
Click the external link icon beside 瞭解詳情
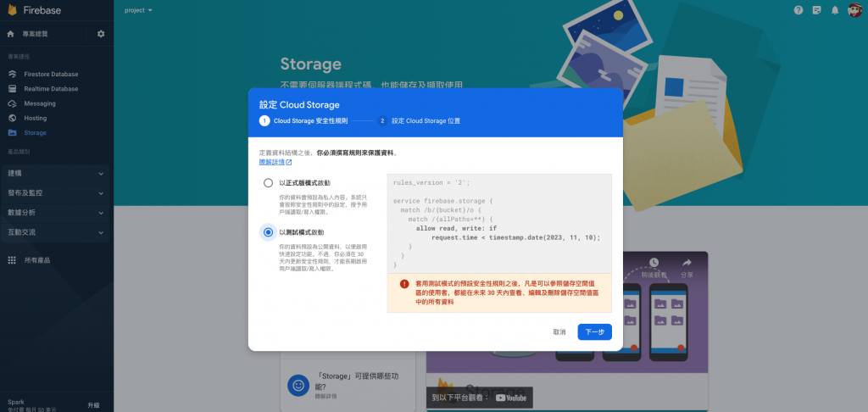point(288,162)
